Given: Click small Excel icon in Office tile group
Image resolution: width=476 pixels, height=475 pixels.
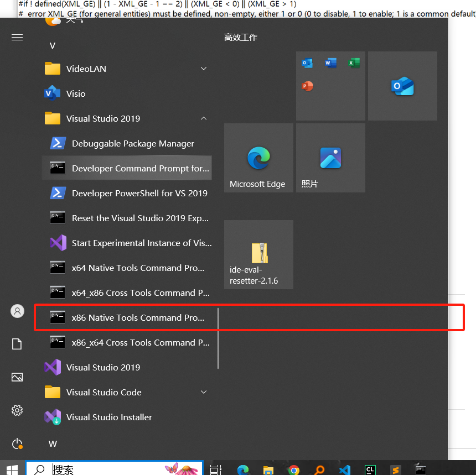Looking at the screenshot, I should click(354, 63).
